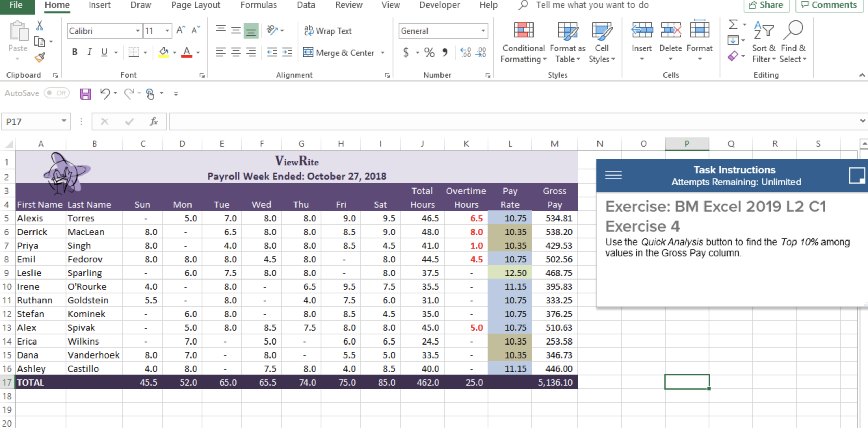Image resolution: width=868 pixels, height=428 pixels.
Task: Open the Calibri font name dropdown
Action: tap(137, 31)
